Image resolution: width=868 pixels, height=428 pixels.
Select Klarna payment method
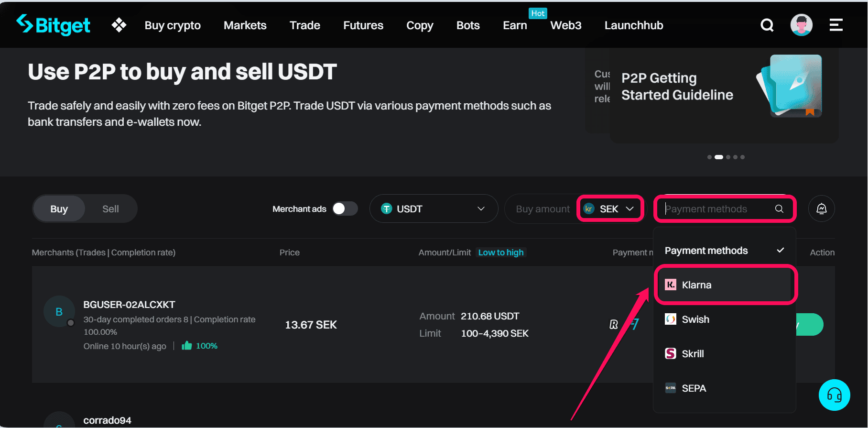click(725, 285)
